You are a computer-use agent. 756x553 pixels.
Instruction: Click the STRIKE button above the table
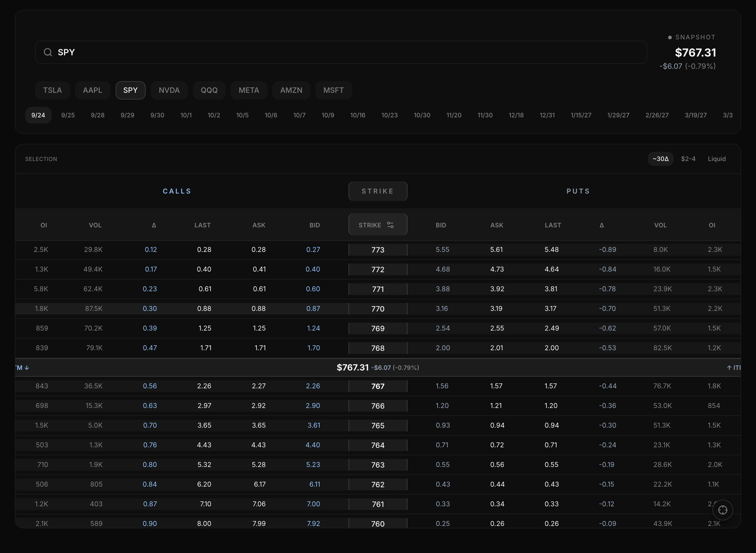(378, 191)
